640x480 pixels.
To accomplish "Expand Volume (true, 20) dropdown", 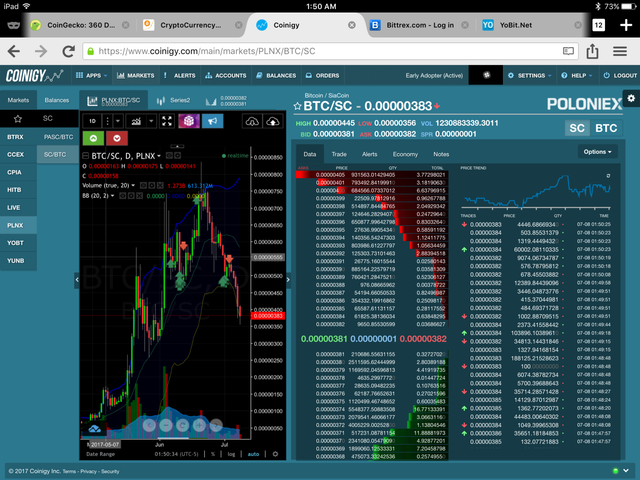I will click(133, 186).
